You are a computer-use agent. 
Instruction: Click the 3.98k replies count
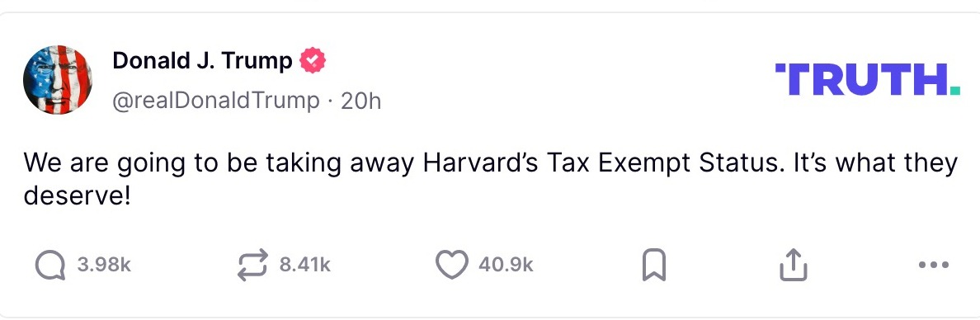coord(104,266)
